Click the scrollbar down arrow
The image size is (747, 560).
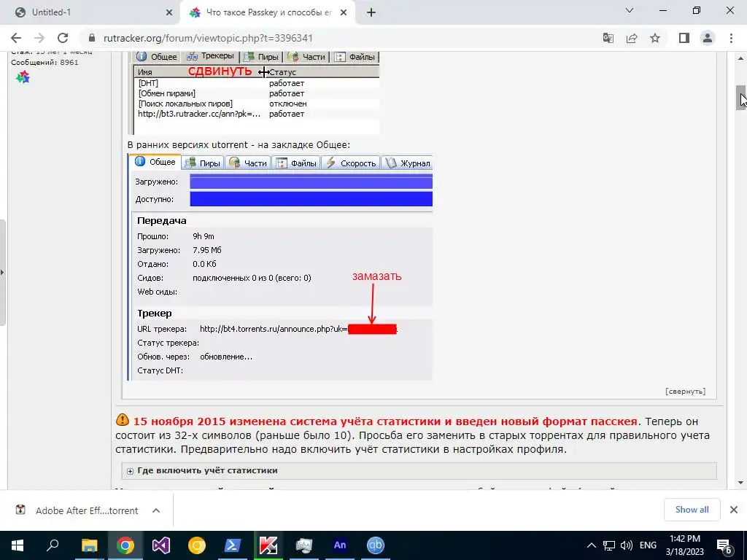741,483
